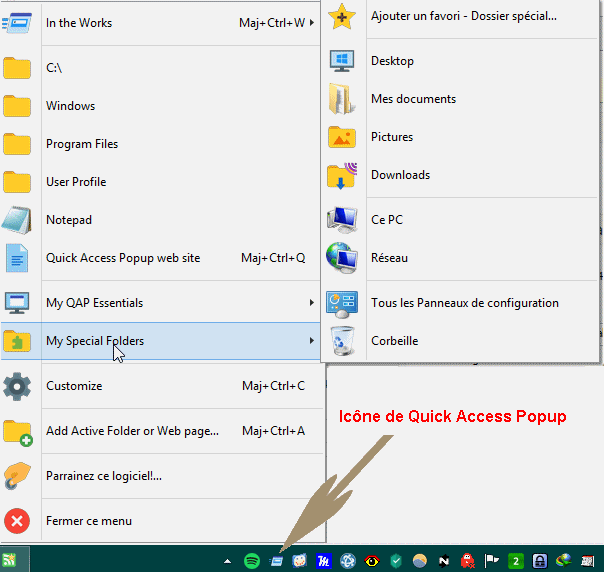Open the Pictures special folder
This screenshot has height=572, width=604.
click(460, 137)
